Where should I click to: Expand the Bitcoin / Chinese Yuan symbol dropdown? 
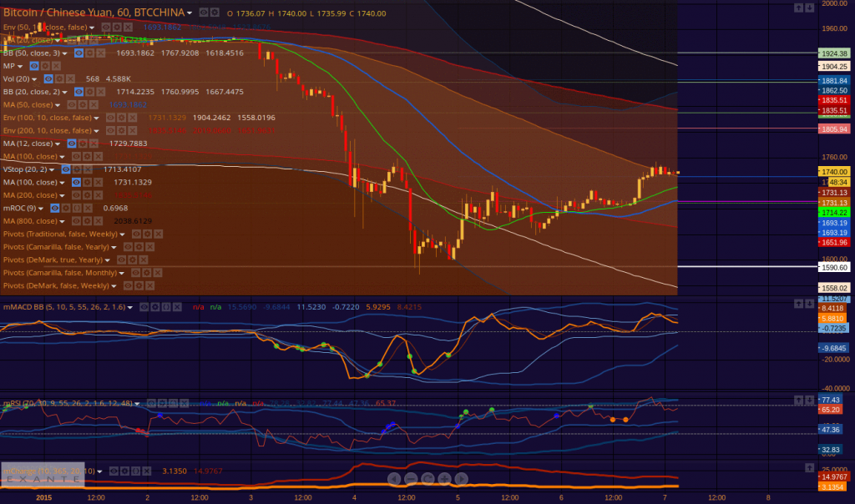tap(190, 13)
